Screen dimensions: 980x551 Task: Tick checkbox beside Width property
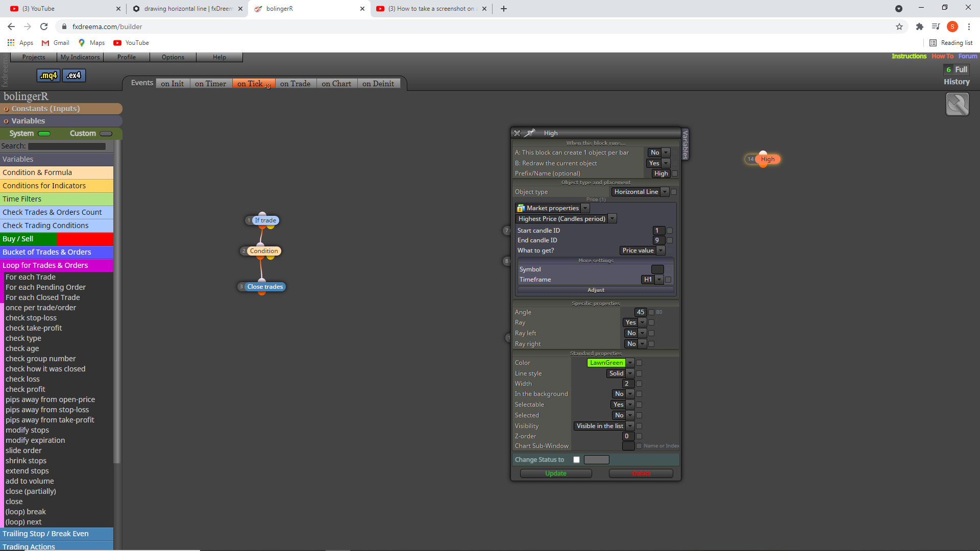pos(639,384)
